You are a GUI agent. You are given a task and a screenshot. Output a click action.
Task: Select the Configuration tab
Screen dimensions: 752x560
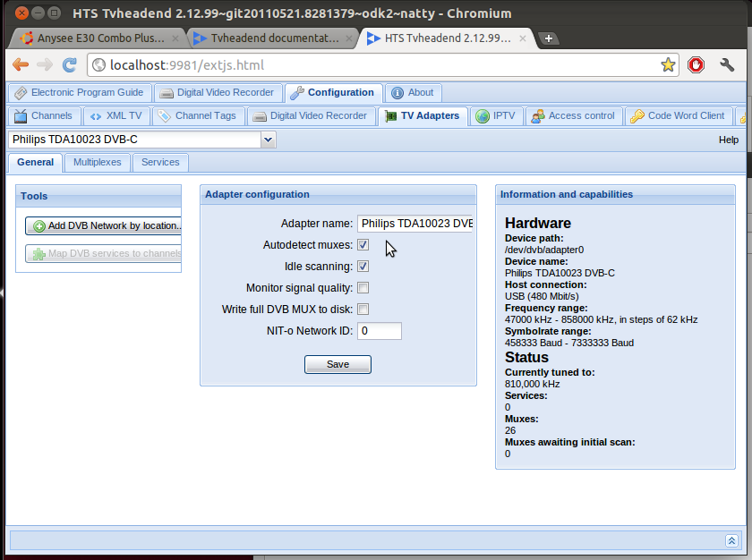(333, 92)
